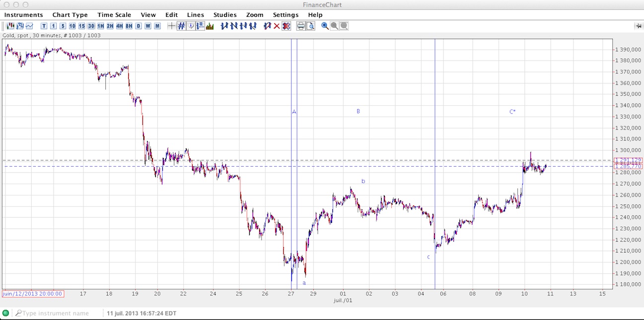Expand the Instruments menu
Viewport: 644px width, 320px height.
(23, 15)
